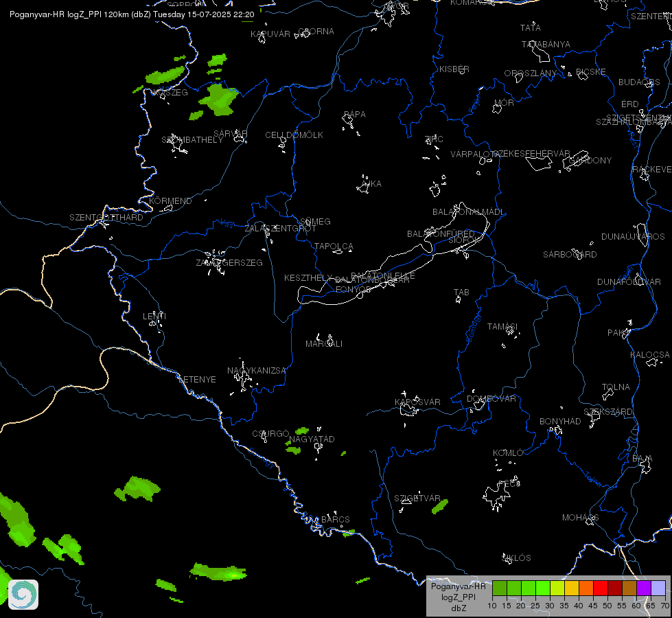Click the KOMLÓ city label
Screen dimensions: 672x618
coord(508,453)
